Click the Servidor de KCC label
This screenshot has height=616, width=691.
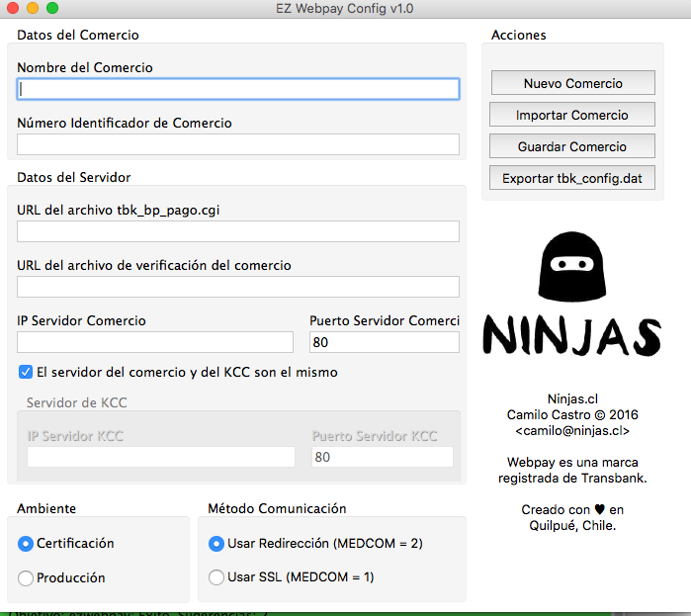77,402
